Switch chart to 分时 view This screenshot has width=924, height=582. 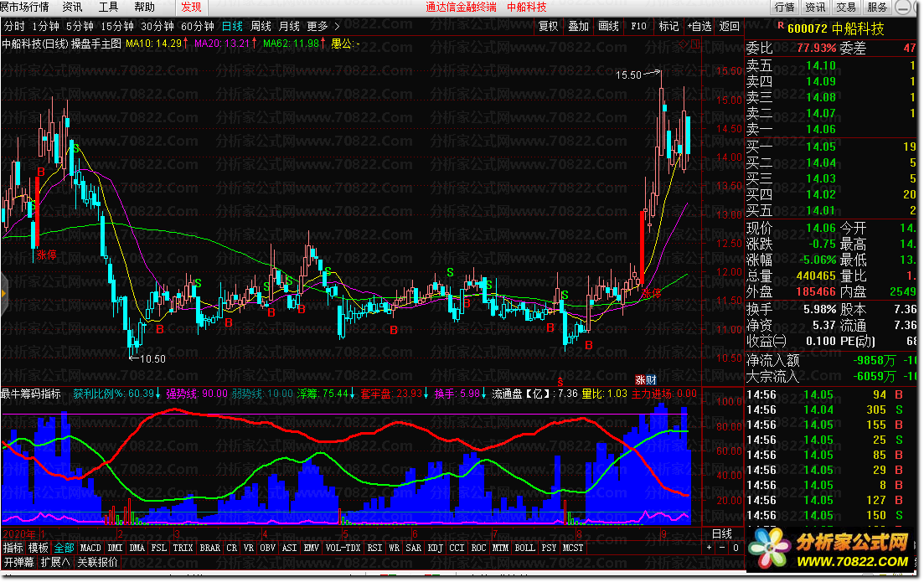[14, 27]
